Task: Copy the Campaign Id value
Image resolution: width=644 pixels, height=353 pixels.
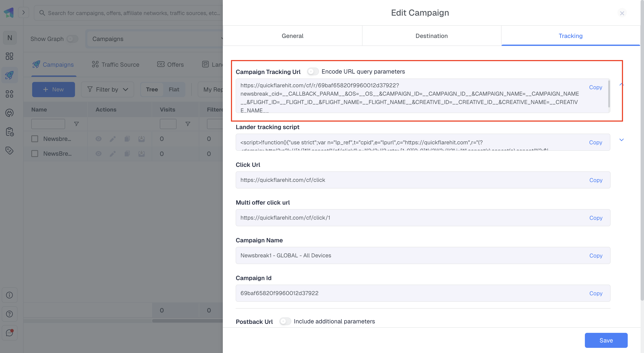Action: (596, 293)
